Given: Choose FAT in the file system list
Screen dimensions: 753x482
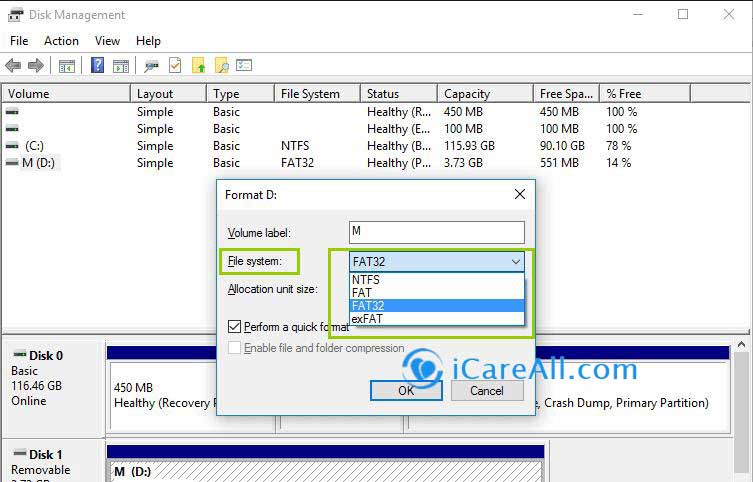Looking at the screenshot, I should pos(437,292).
